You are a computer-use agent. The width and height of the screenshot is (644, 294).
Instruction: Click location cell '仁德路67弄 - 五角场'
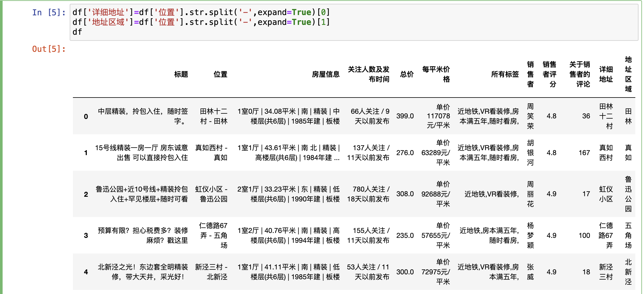pyautogui.click(x=213, y=236)
